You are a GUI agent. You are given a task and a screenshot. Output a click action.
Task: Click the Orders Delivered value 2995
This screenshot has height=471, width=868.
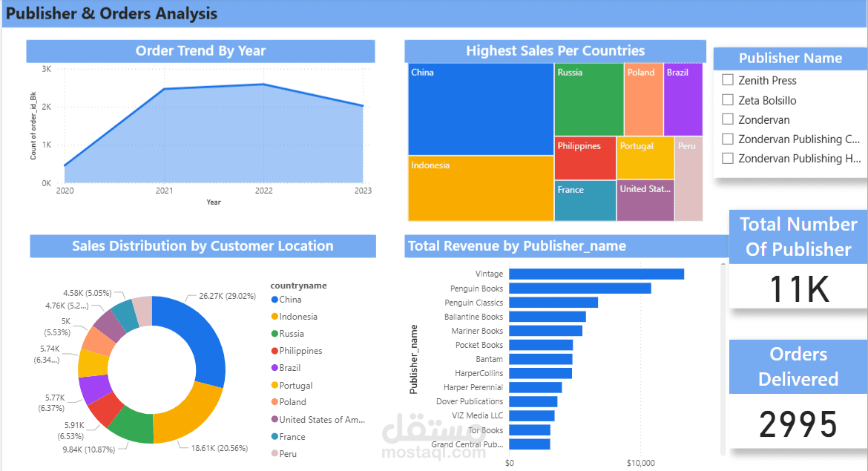point(798,424)
